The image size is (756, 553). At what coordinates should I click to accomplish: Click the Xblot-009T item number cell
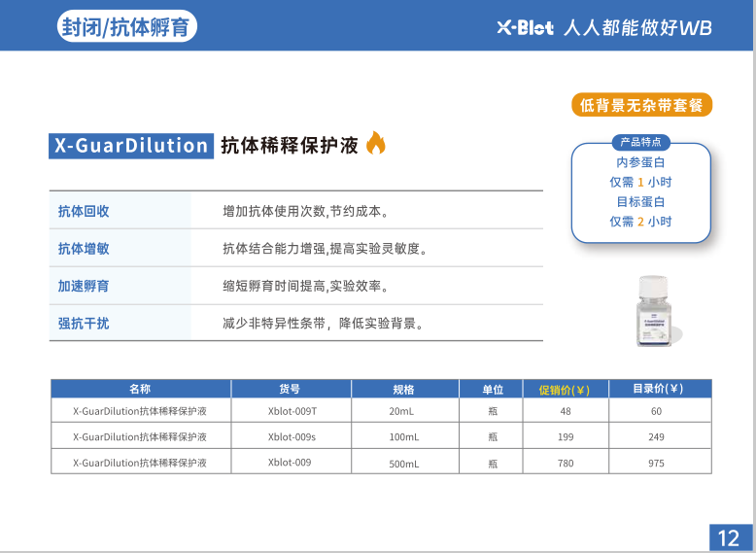[x=292, y=411]
